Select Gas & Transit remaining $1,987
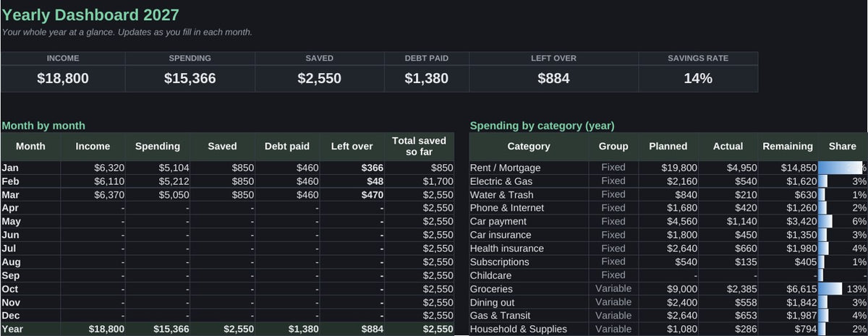The width and height of the screenshot is (868, 336). pyautogui.click(x=788, y=316)
